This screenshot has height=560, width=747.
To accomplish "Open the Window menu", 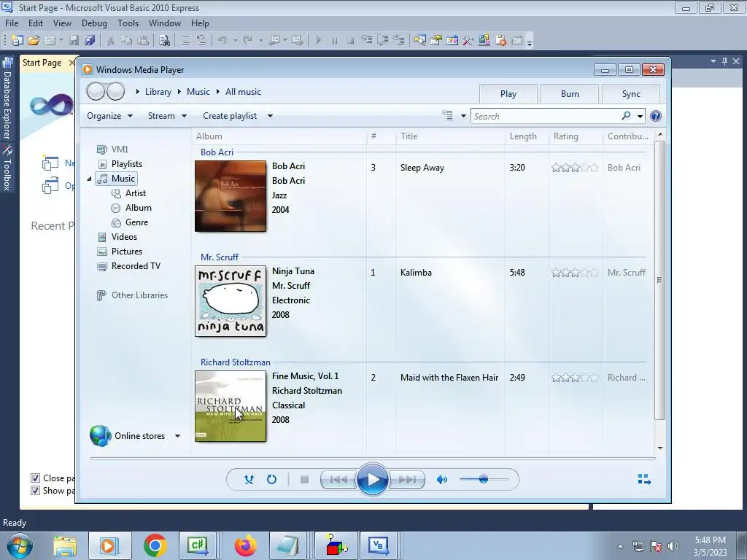I will click(x=164, y=23).
